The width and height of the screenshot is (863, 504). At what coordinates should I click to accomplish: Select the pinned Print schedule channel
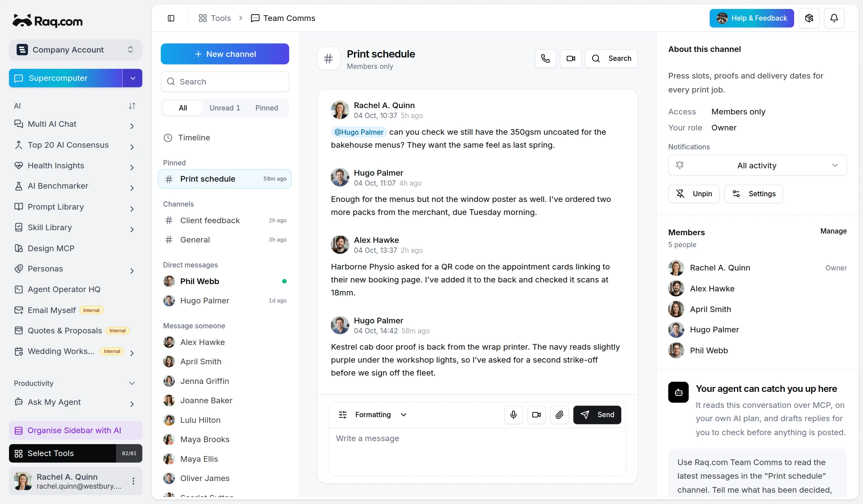click(225, 179)
